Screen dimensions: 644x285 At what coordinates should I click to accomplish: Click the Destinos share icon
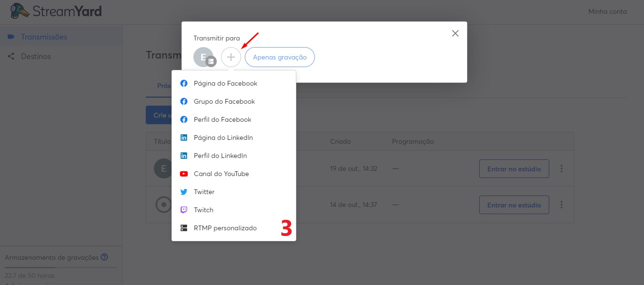click(11, 56)
